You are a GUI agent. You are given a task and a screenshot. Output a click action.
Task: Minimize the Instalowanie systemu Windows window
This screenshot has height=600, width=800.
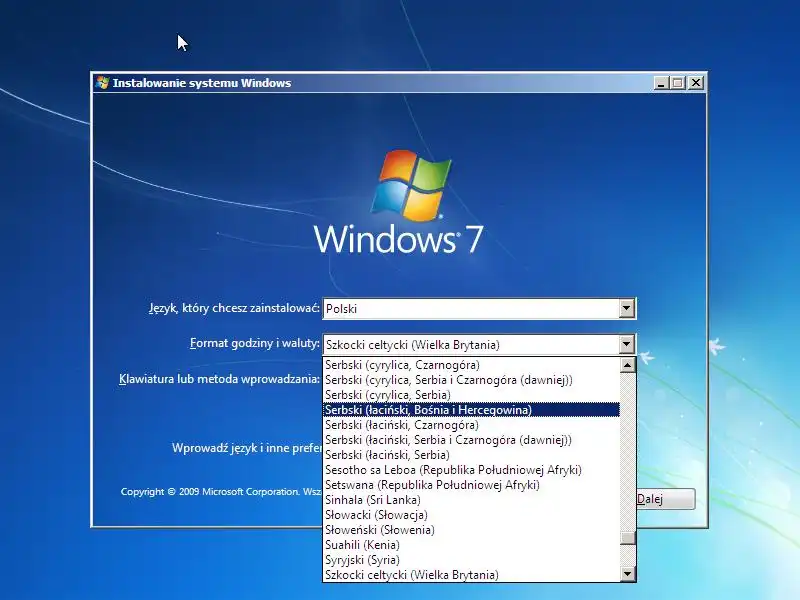coord(661,83)
